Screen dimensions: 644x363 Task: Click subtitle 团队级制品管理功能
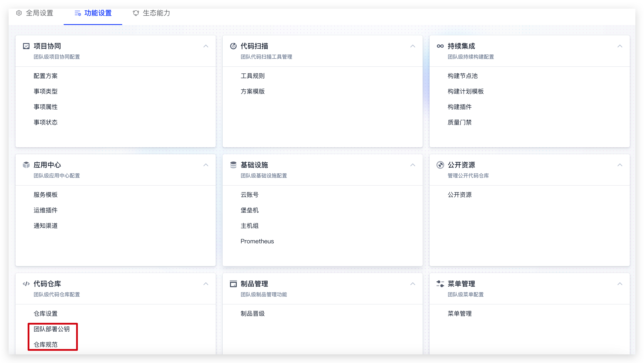[264, 295]
